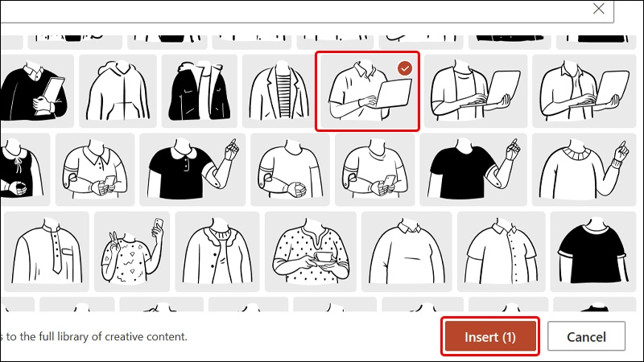The height and width of the screenshot is (362, 644).
Task: Select plain white sweater with collar cutout
Action: 407,252
